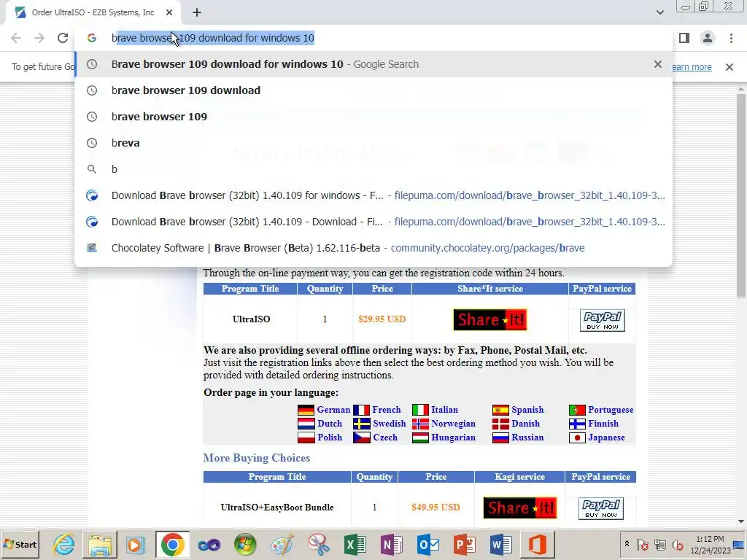Screen dimensions: 747x560
Task: Launch Internet Explorer from the taskbar
Action: tap(64, 544)
